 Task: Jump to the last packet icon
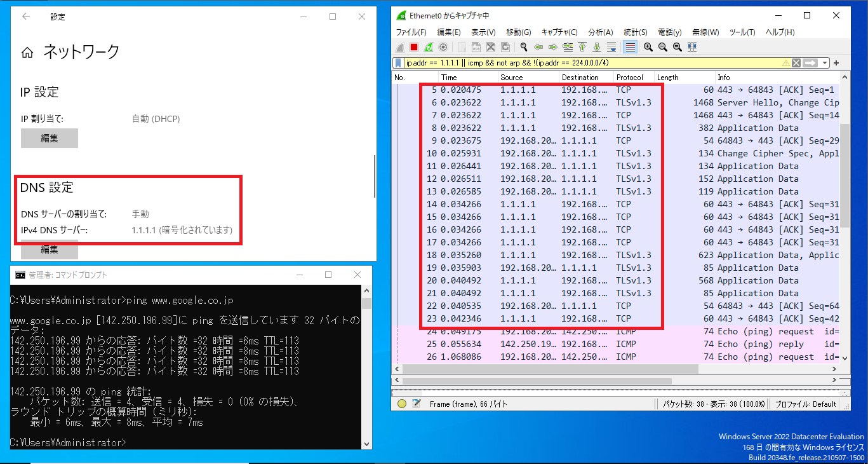coord(597,47)
